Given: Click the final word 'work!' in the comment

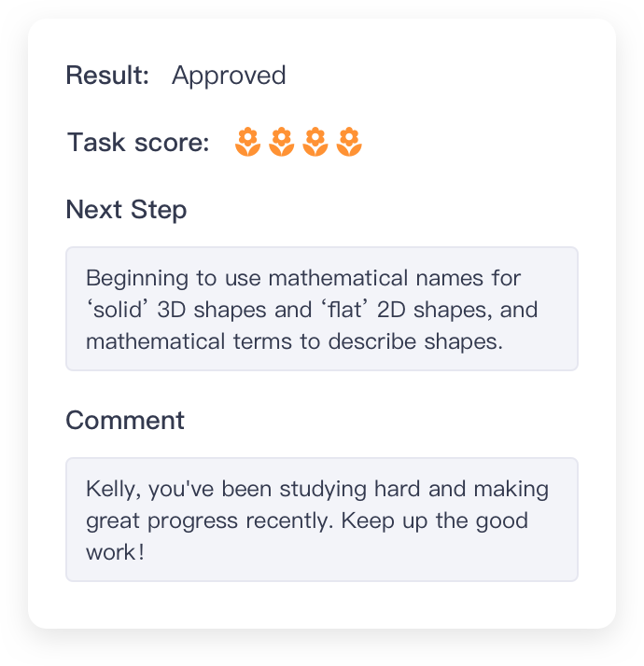Looking at the screenshot, I should click(115, 552).
